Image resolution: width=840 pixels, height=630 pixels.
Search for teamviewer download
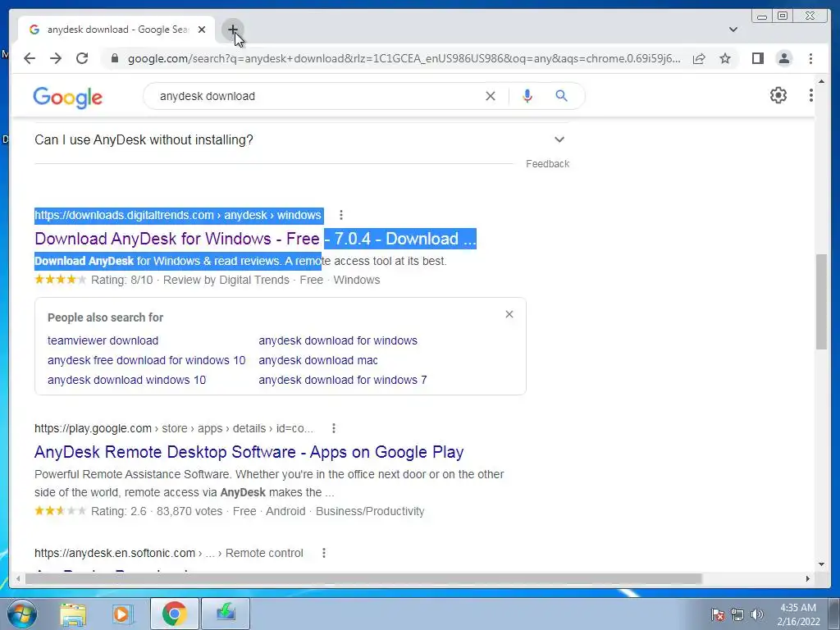(103, 340)
